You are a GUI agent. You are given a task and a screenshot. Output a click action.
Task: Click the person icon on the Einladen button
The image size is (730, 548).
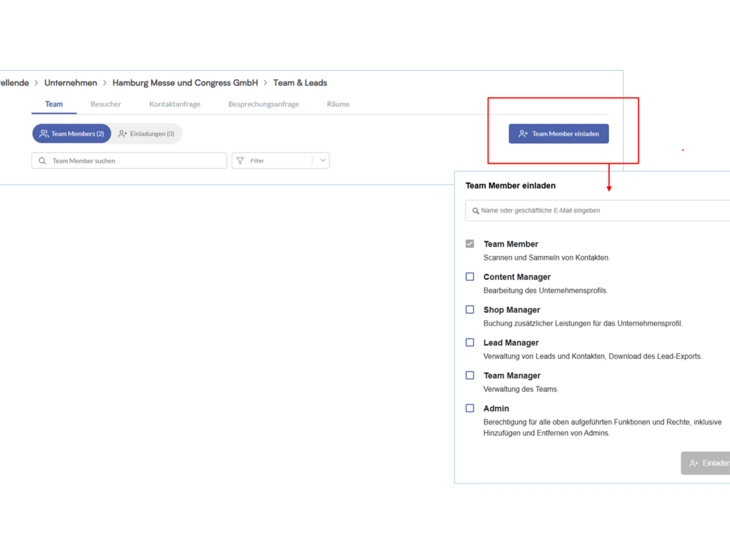694,463
